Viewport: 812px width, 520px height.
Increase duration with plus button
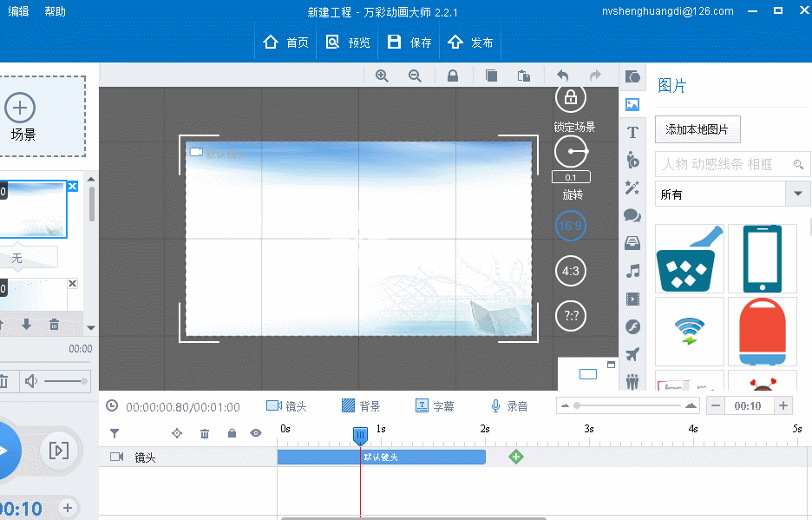tap(783, 406)
